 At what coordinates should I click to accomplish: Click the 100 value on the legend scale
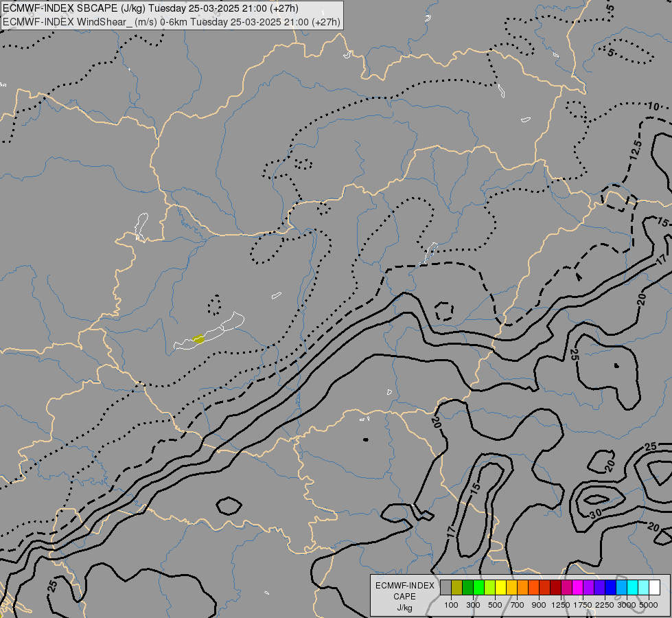point(451,605)
